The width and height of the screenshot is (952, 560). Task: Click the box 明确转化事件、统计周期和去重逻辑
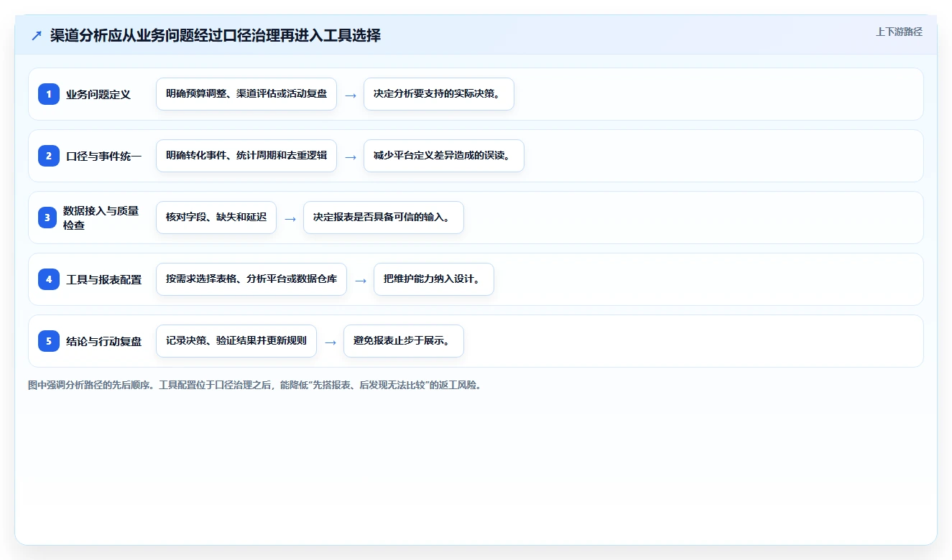tap(246, 156)
